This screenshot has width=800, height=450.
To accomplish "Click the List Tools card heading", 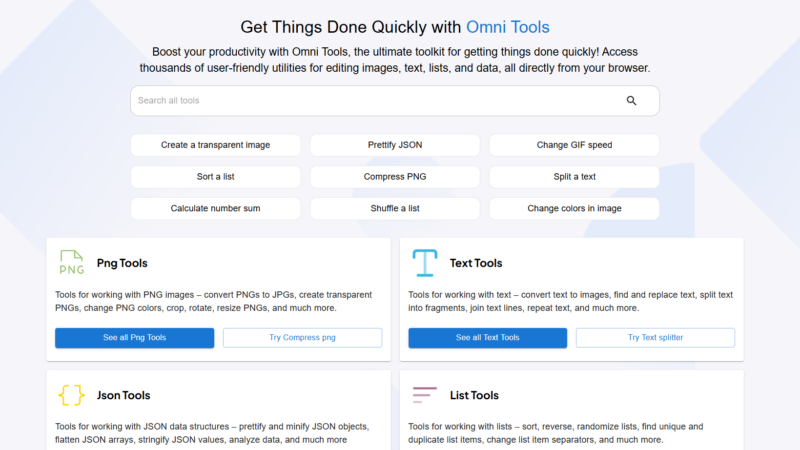I will (x=474, y=395).
